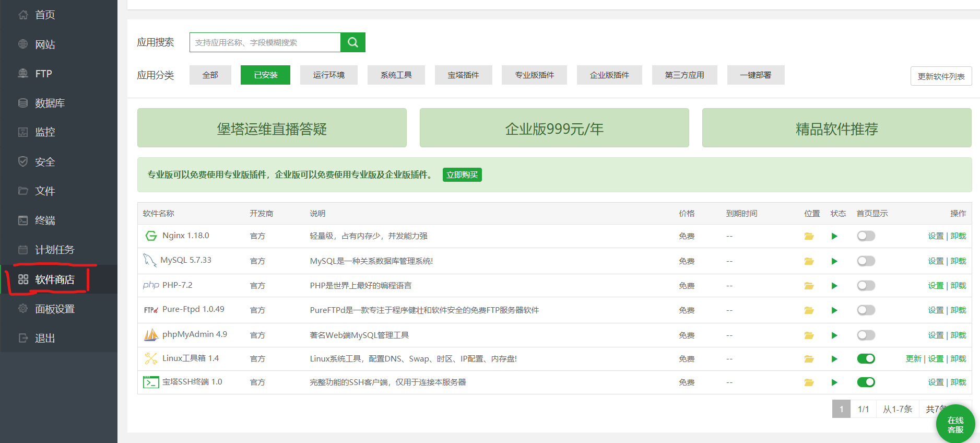The height and width of the screenshot is (443, 980).
Task: Click the green search magnifier button
Action: [x=353, y=42]
